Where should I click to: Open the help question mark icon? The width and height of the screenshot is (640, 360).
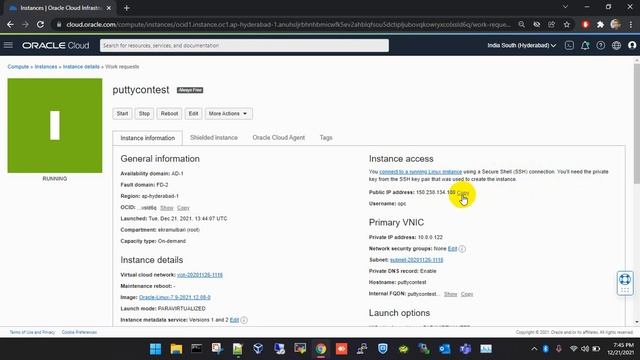coord(600,45)
